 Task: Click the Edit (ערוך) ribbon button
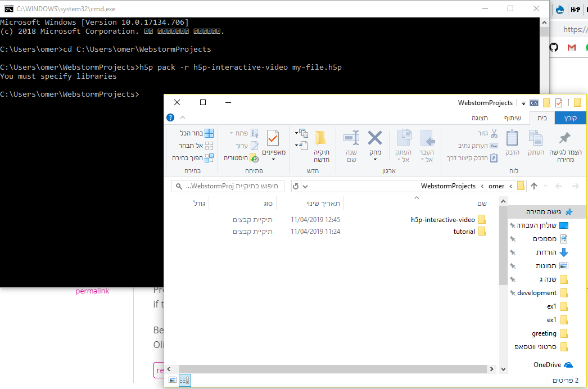coord(247,146)
